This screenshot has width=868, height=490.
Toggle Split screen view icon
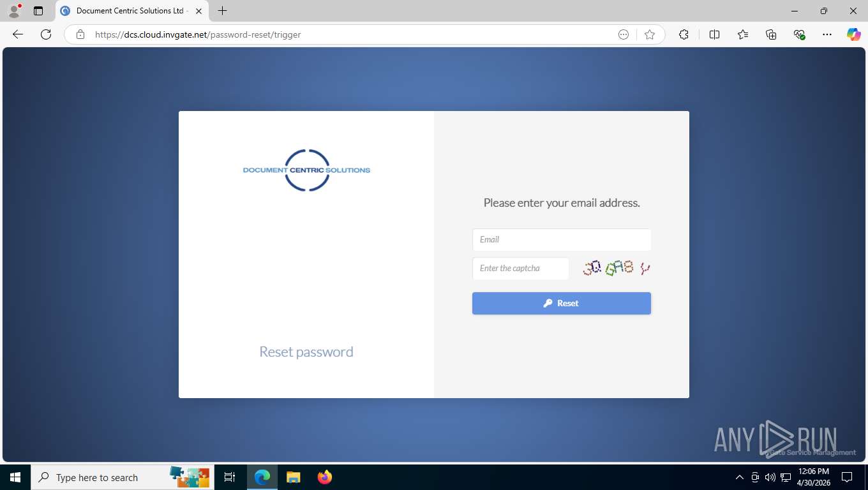pos(714,34)
